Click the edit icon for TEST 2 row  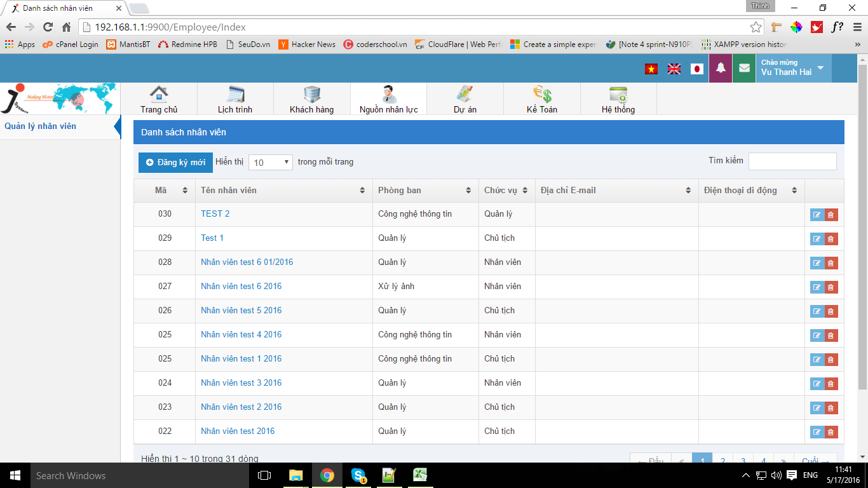(x=817, y=215)
